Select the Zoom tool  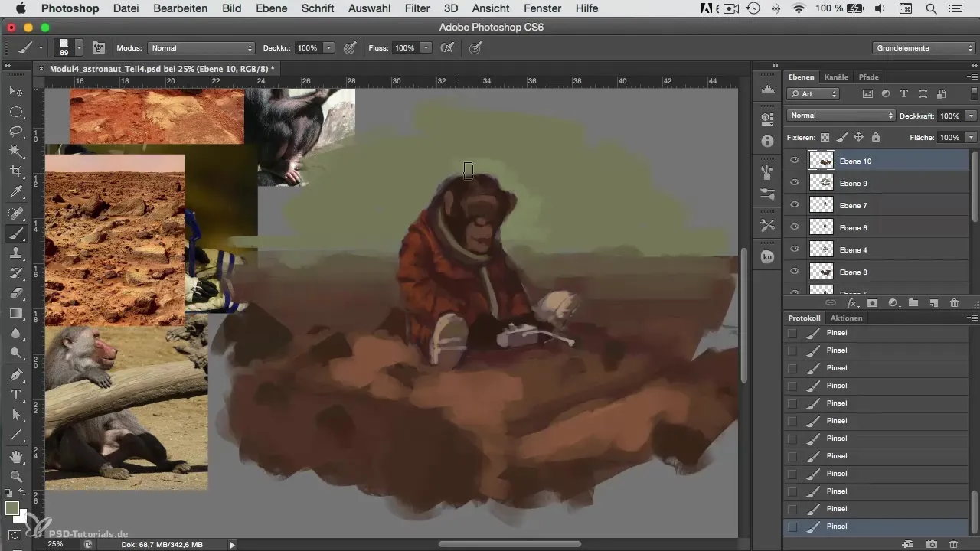coord(15,477)
